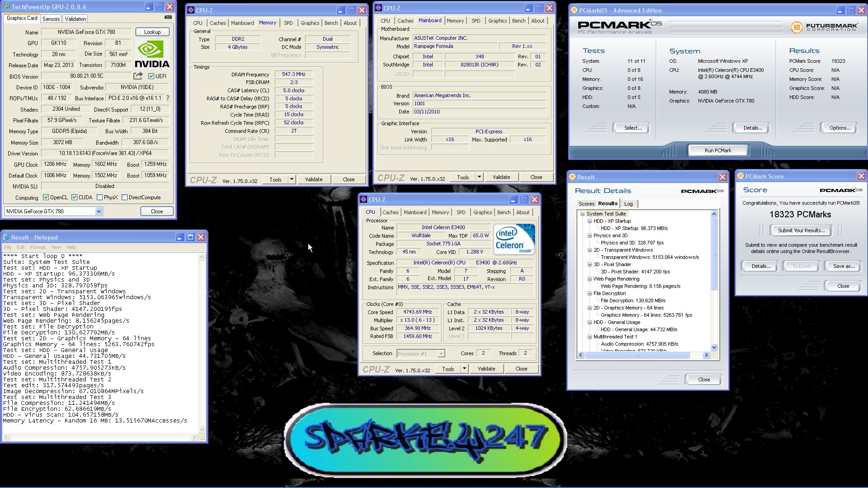Click the Core Speed value field
The width and height of the screenshot is (868, 488).
[418, 312]
